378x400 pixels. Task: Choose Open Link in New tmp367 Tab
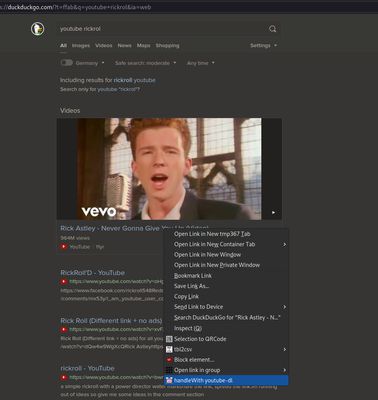point(226,234)
